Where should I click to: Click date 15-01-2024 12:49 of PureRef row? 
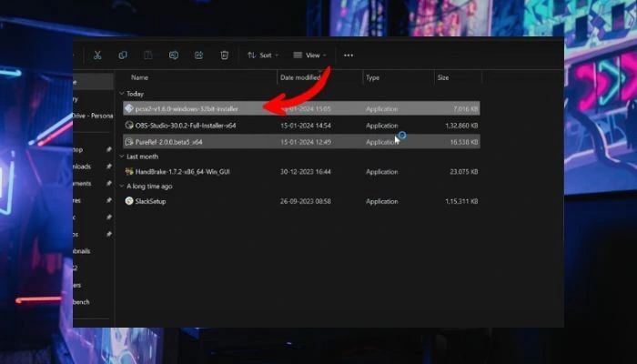(306, 142)
